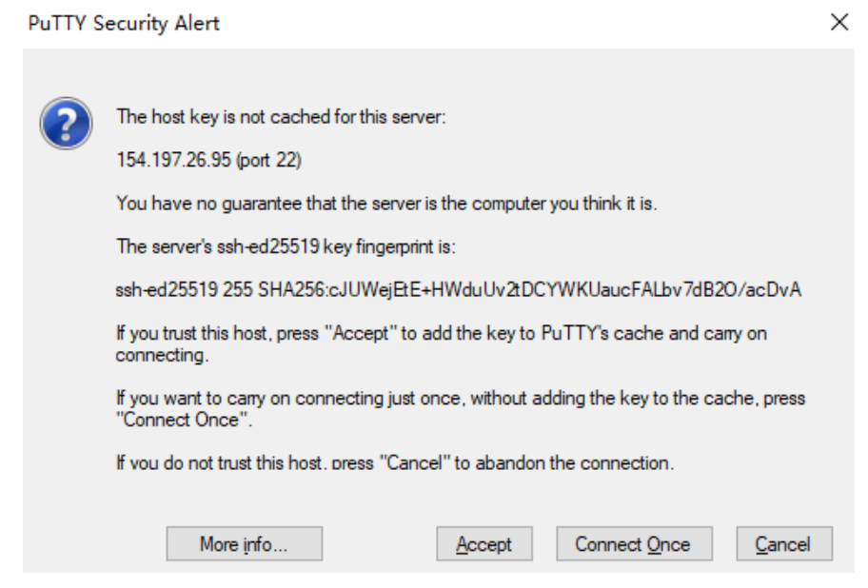Screen dimensions: 868x588
Task: Click the 154.197.26.95 IP address text
Action: (173, 160)
